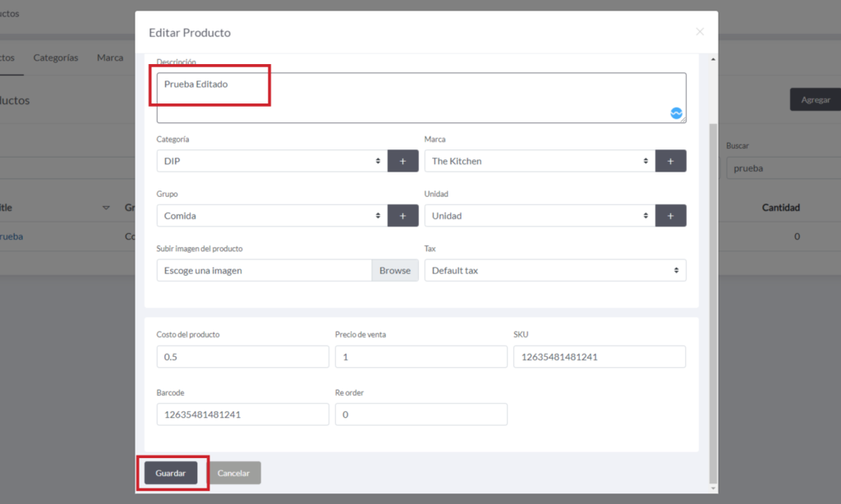Image resolution: width=841 pixels, height=504 pixels.
Task: Add a new Grupo with plus button
Action: (402, 216)
